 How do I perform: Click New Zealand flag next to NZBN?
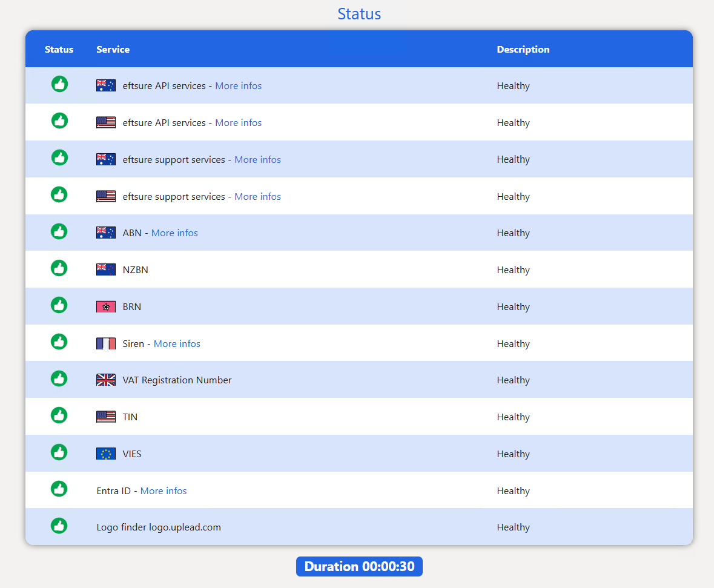[x=105, y=269]
